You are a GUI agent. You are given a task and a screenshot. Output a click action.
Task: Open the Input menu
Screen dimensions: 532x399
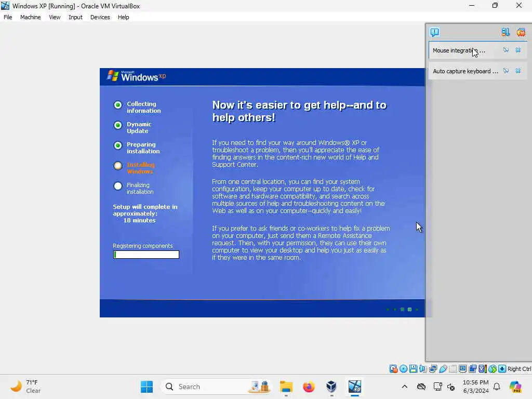click(x=75, y=17)
